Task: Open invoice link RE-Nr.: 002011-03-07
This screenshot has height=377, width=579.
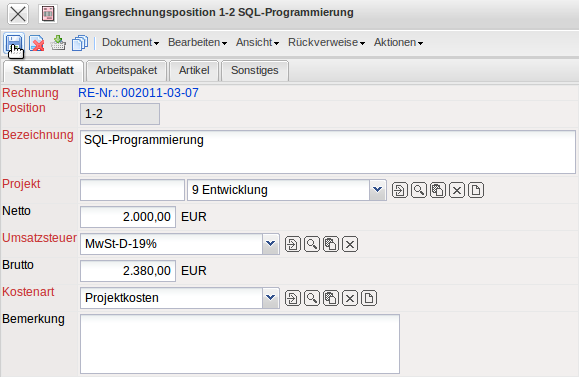Action: 138,93
